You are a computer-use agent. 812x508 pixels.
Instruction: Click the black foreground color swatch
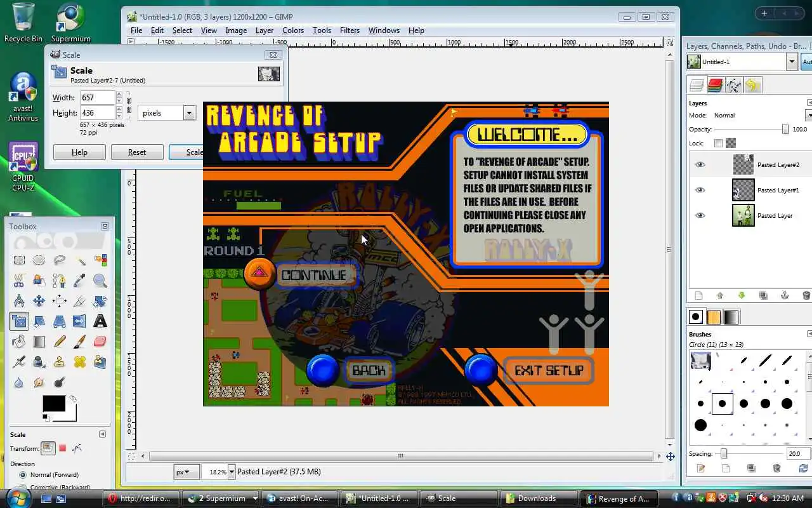(x=53, y=404)
